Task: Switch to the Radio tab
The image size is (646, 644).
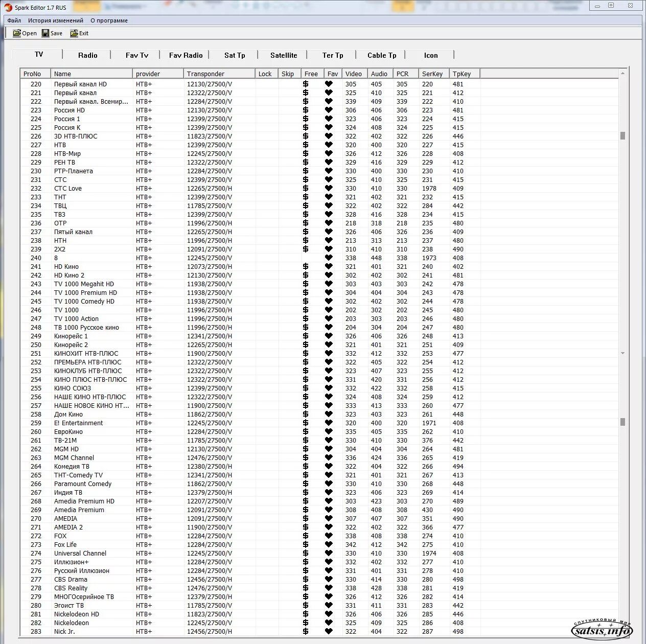Action: 87,55
